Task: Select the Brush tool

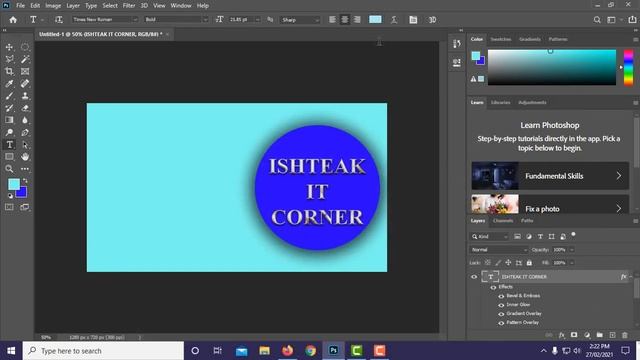Action: 9,96
